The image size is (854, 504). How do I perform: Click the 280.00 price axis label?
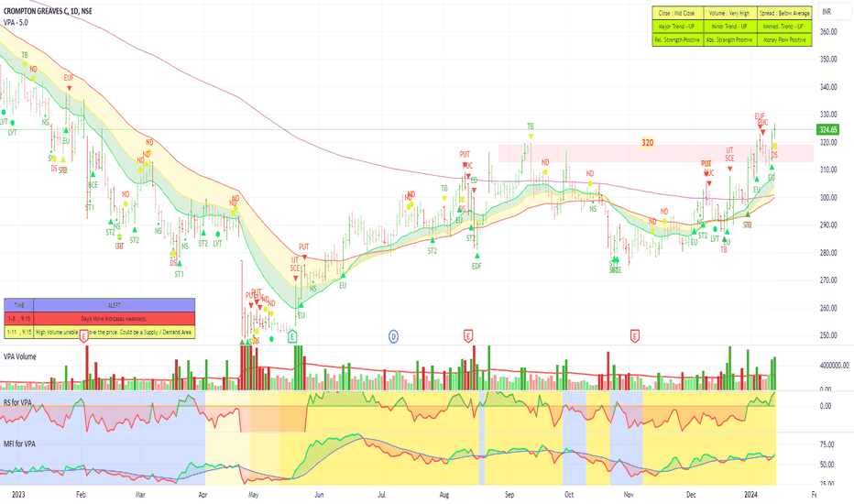[828, 252]
